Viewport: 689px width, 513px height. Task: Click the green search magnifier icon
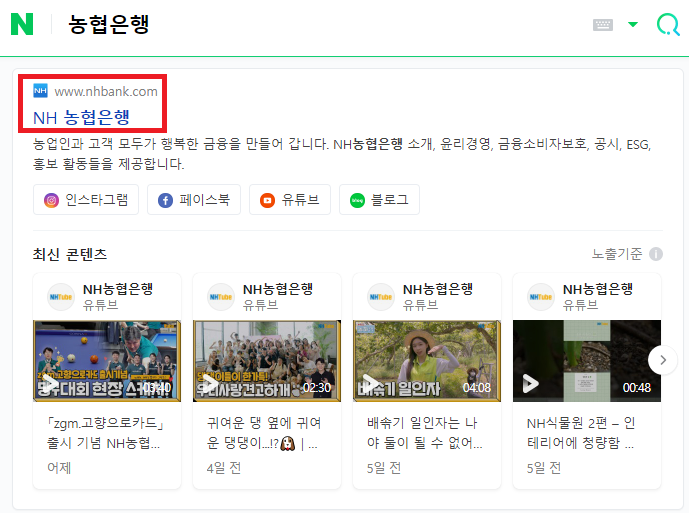668,24
